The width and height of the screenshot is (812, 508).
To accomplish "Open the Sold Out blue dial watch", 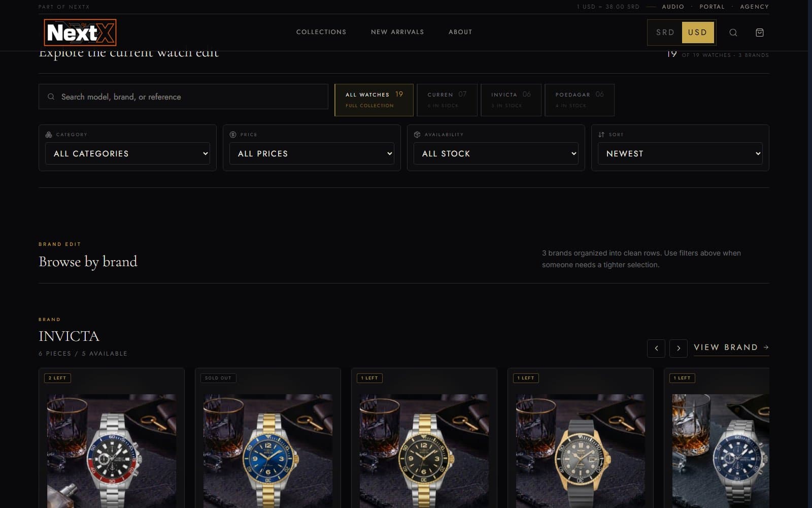I will (268, 451).
